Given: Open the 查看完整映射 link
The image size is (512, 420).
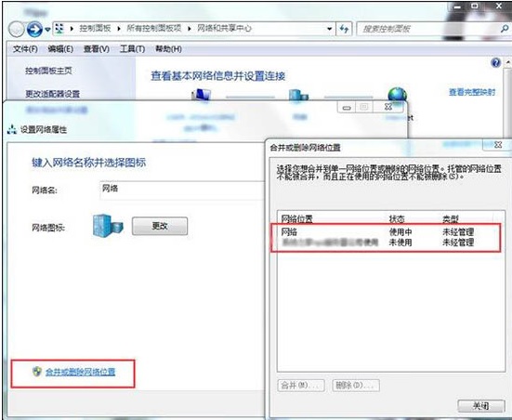Looking at the screenshot, I should [472, 92].
